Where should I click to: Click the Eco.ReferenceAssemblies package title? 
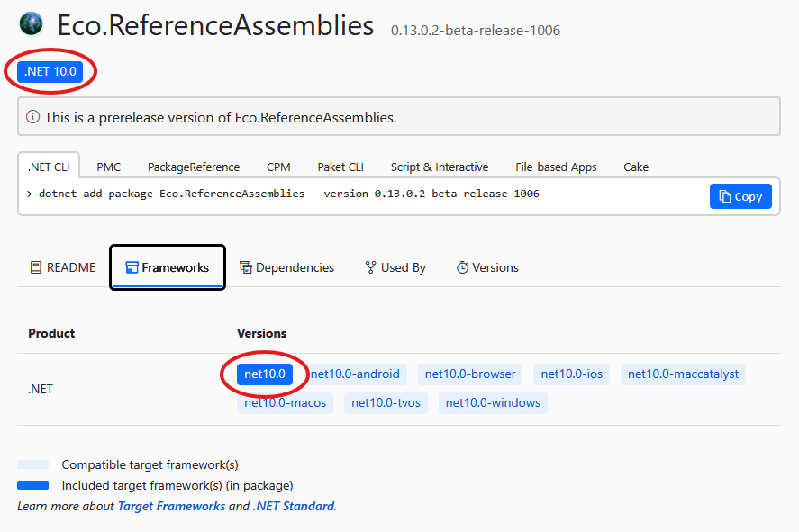(x=215, y=25)
